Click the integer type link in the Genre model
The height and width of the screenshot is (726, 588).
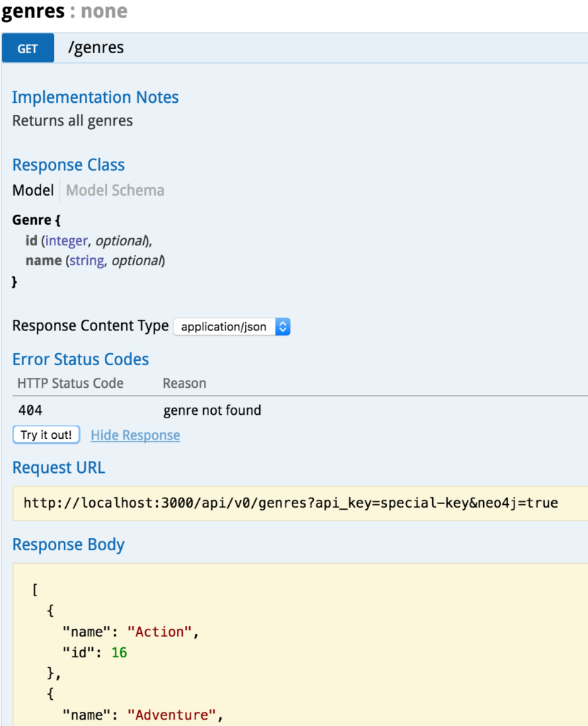click(66, 240)
